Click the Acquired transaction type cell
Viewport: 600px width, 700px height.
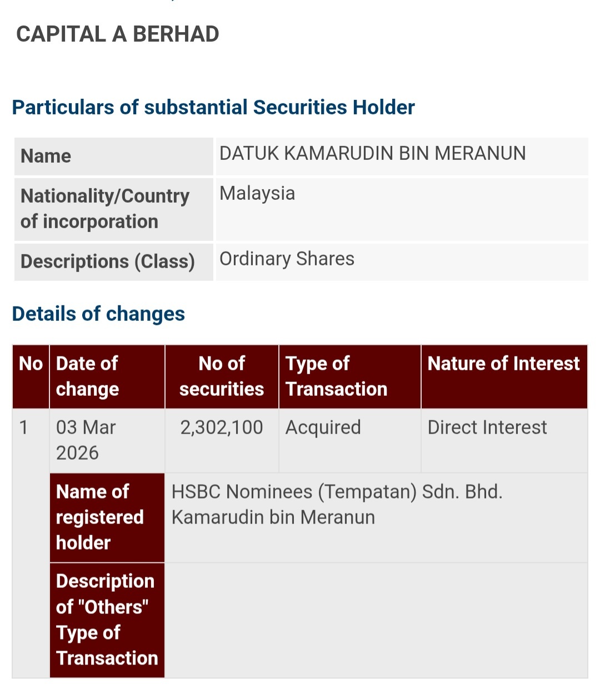[323, 427]
